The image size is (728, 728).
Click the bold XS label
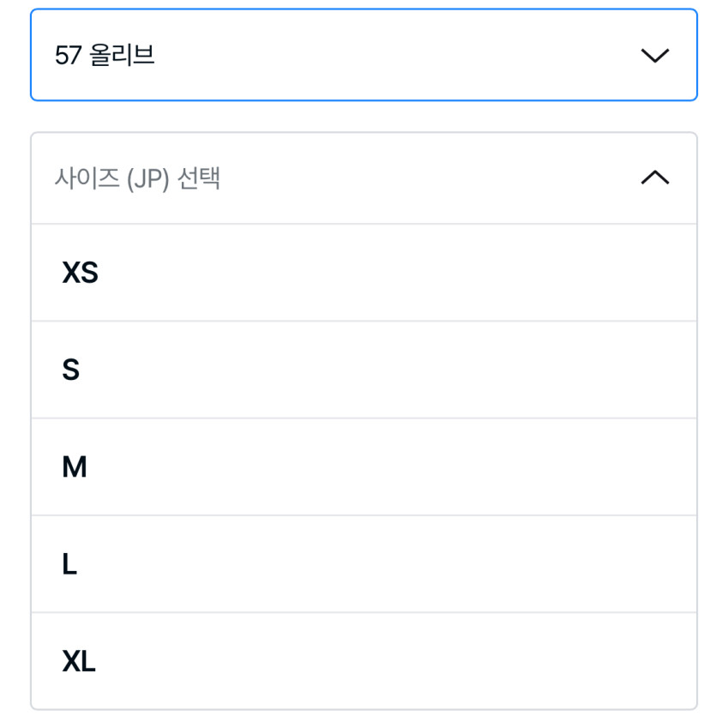click(x=80, y=273)
